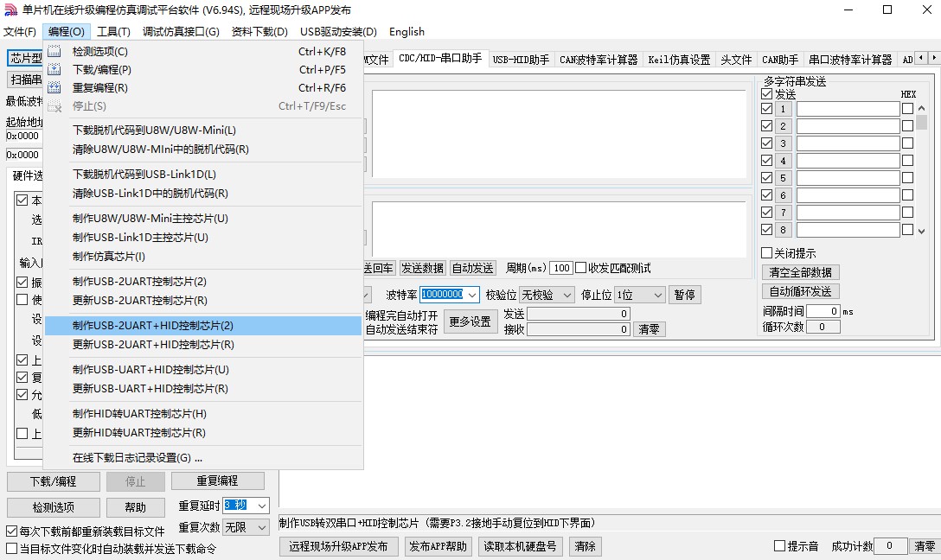Enable the 提示音 checkbox
941x560 pixels.
(779, 546)
